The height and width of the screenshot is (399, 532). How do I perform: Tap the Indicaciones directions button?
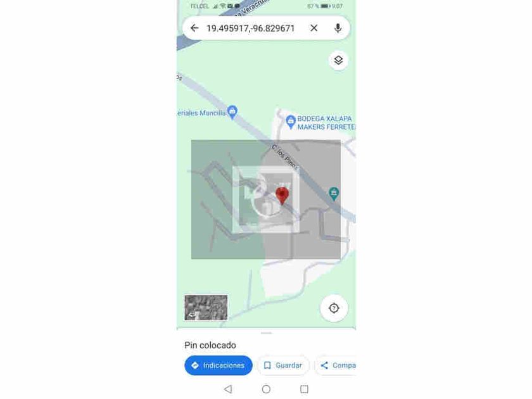(x=218, y=365)
